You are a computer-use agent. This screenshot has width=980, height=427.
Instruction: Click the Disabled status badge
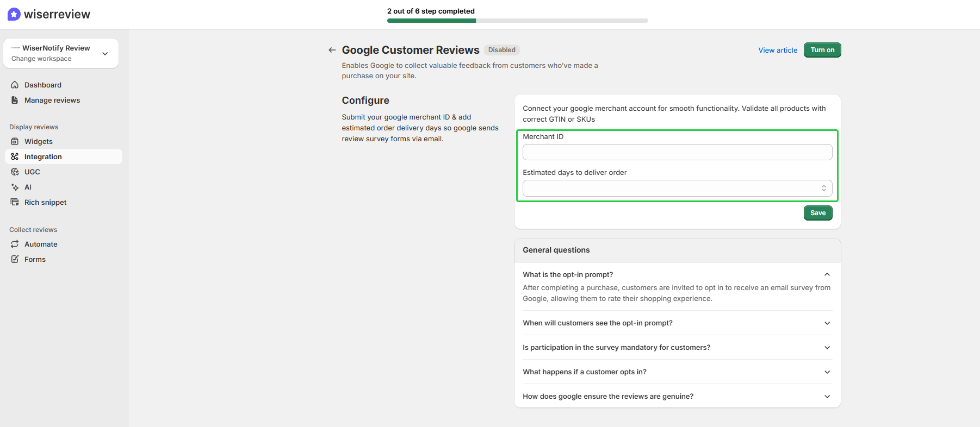pos(501,50)
